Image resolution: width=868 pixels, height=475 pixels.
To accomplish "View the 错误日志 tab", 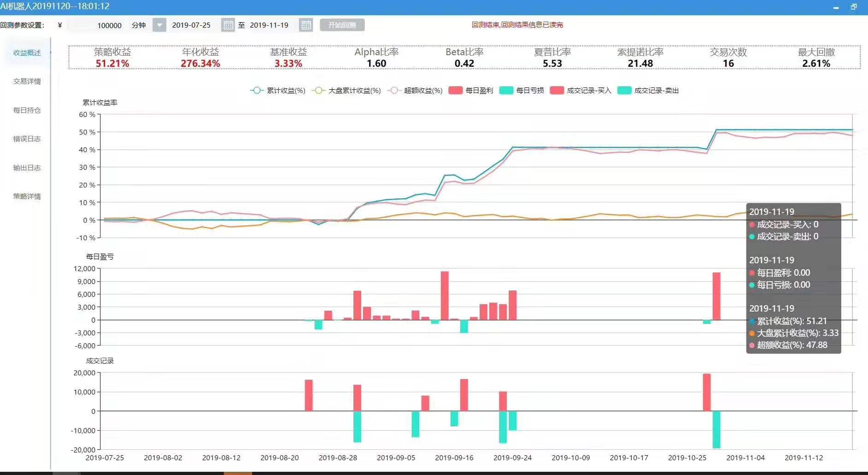I will [x=27, y=139].
